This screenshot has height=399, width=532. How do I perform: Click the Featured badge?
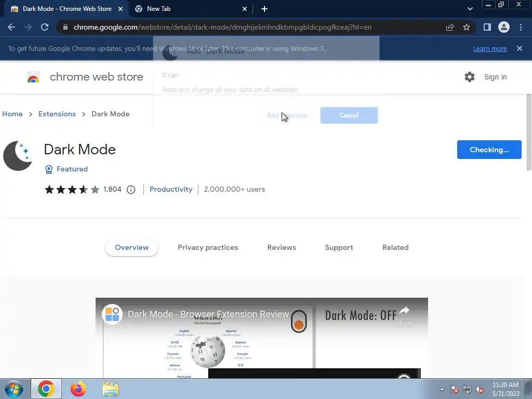[x=66, y=169]
